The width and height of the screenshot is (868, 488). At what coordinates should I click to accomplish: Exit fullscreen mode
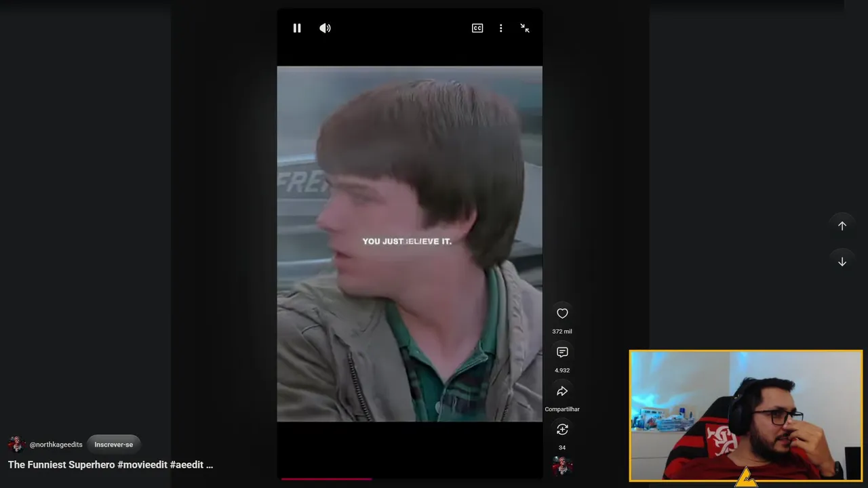tap(525, 28)
